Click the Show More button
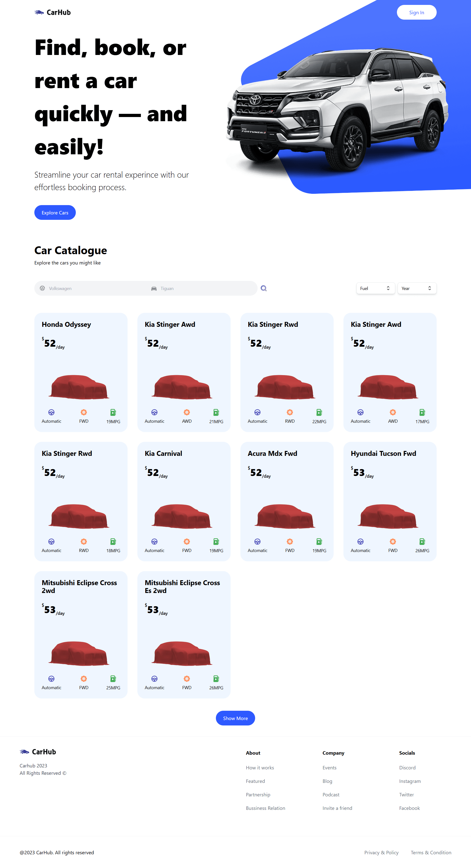Screen dimensions: 471x868 (x=235, y=718)
